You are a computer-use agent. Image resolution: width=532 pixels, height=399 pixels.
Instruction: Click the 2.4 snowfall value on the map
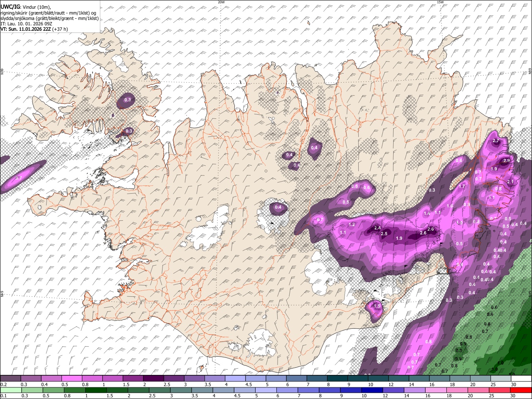pos(377,228)
